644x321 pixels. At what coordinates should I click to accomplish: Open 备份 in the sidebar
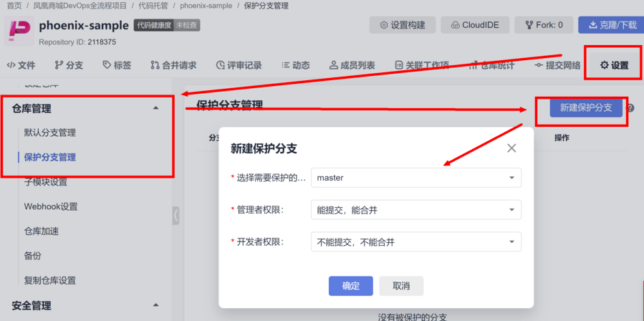click(32, 256)
